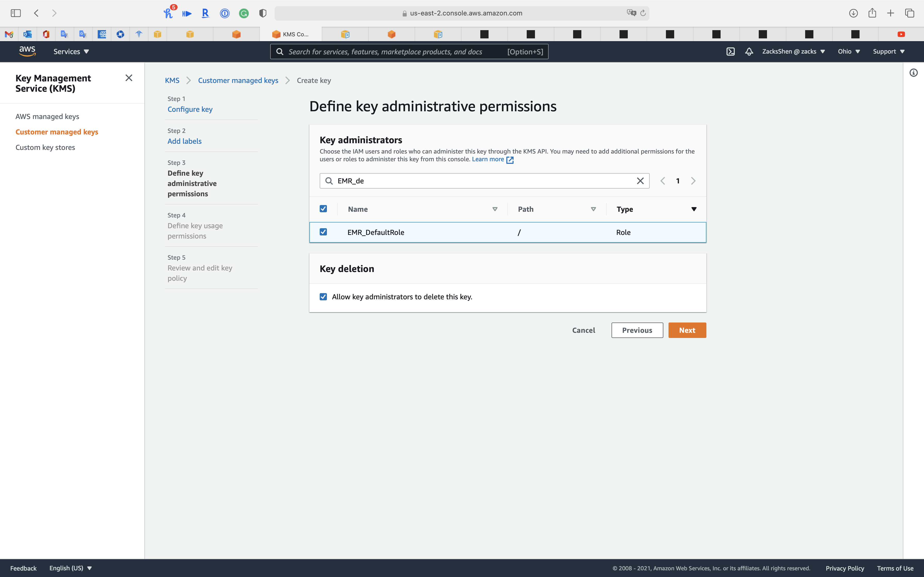
Task: Click the Safari sidebar toggle icon
Action: (x=16, y=13)
